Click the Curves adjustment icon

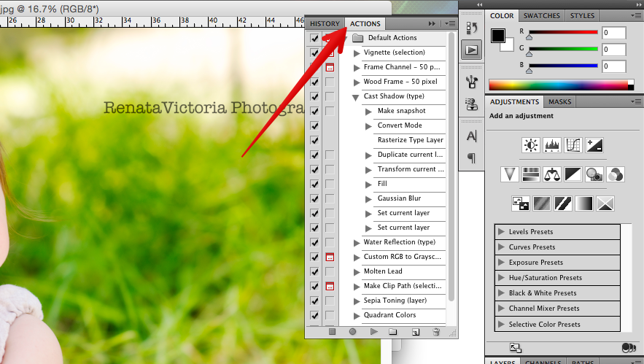coord(573,145)
